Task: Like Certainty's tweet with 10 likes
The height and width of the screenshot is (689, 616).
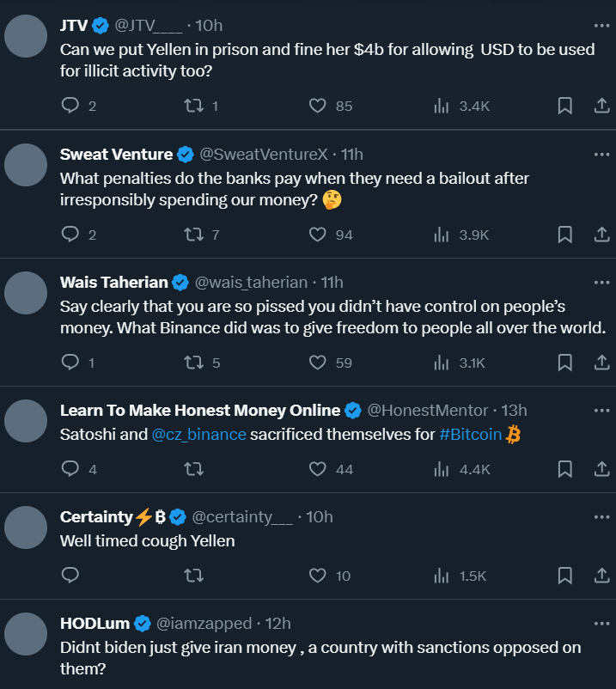Action: 318,576
